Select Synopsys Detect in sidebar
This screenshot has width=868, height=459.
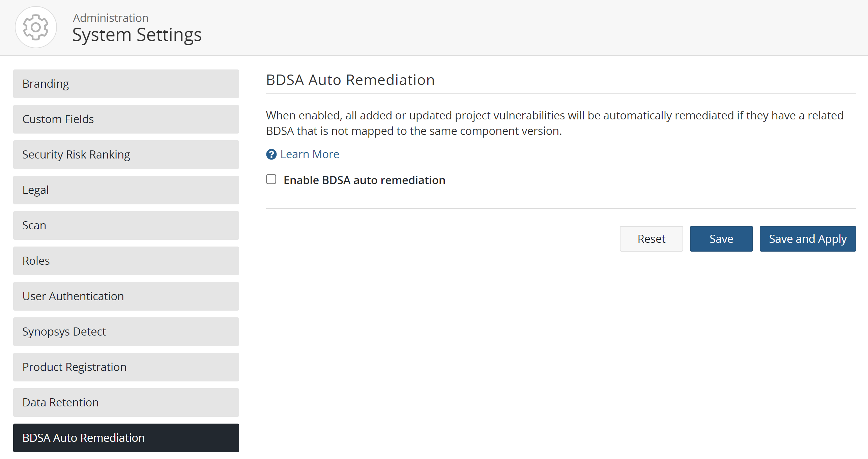tap(126, 332)
